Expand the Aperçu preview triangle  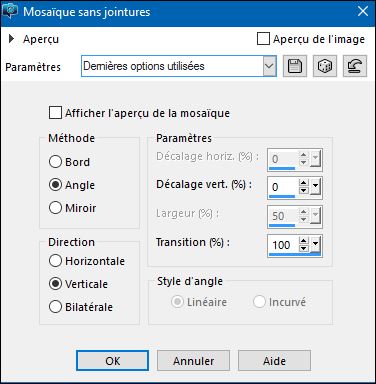click(x=11, y=39)
